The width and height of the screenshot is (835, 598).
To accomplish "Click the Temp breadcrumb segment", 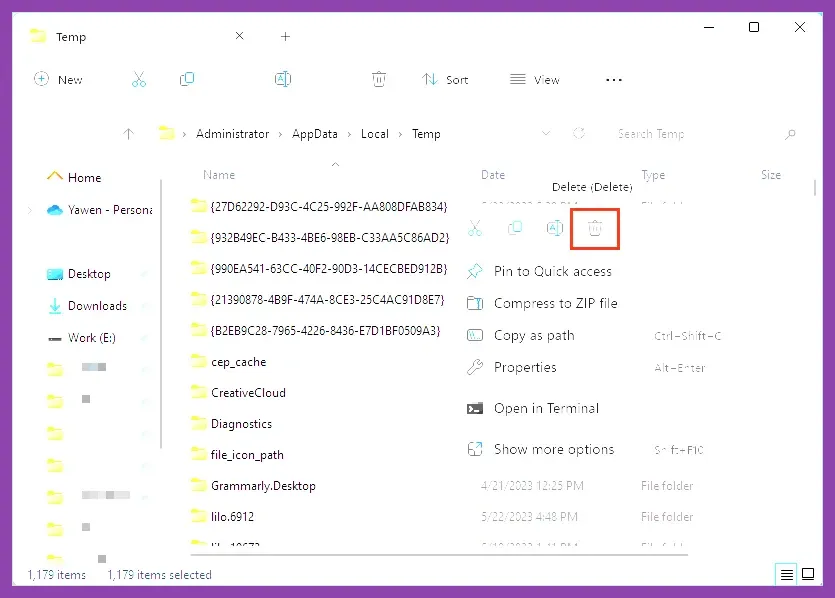I will tap(426, 134).
